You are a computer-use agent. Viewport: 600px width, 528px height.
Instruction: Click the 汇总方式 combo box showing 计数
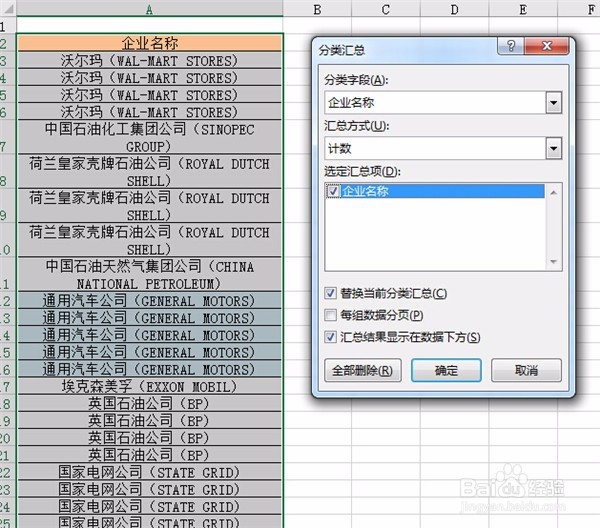[443, 148]
